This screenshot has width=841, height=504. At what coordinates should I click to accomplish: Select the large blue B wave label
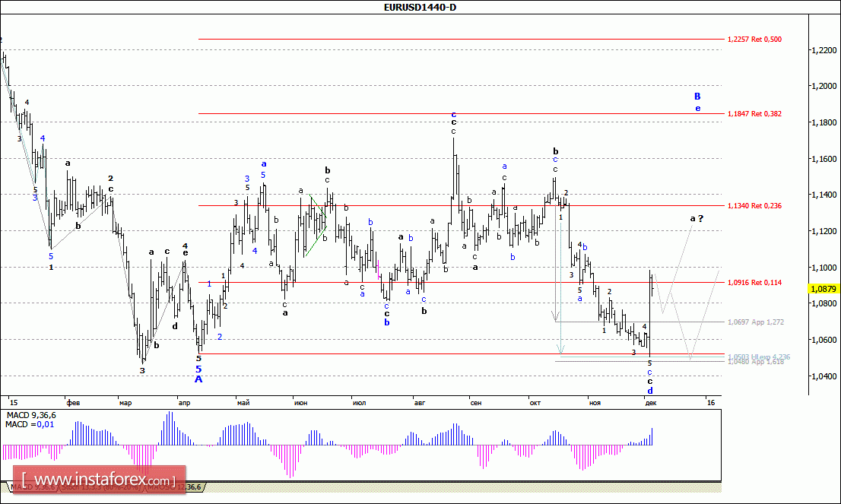697,97
